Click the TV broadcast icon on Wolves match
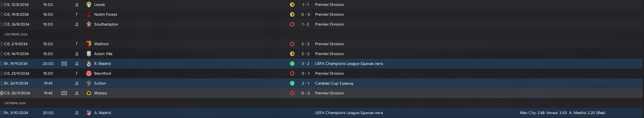This screenshot has width=644, height=118. [64, 93]
